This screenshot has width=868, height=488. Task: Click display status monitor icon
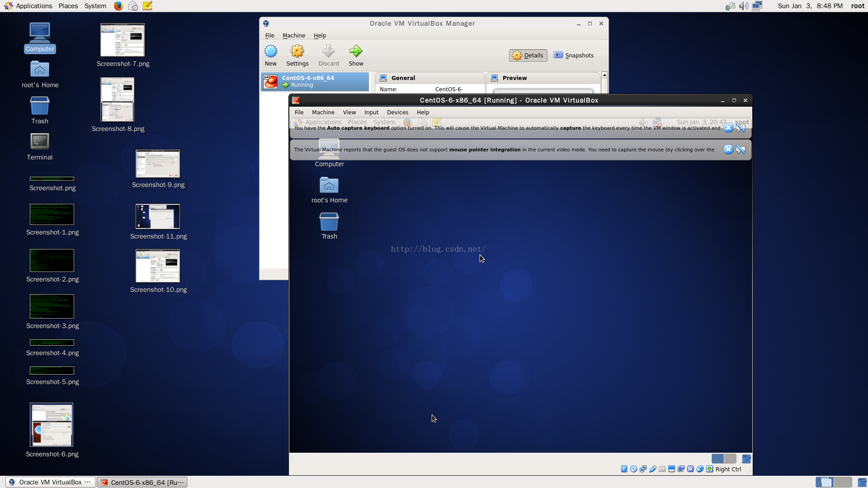click(671, 469)
